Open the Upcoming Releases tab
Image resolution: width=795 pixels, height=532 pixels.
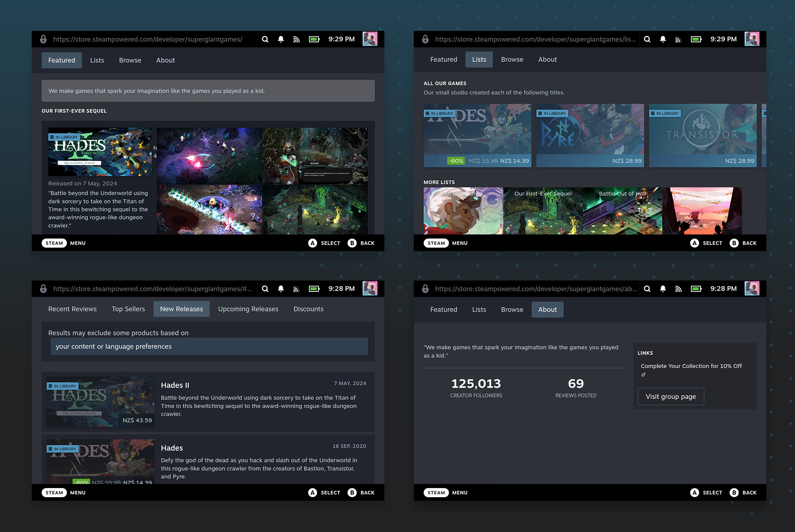point(248,309)
